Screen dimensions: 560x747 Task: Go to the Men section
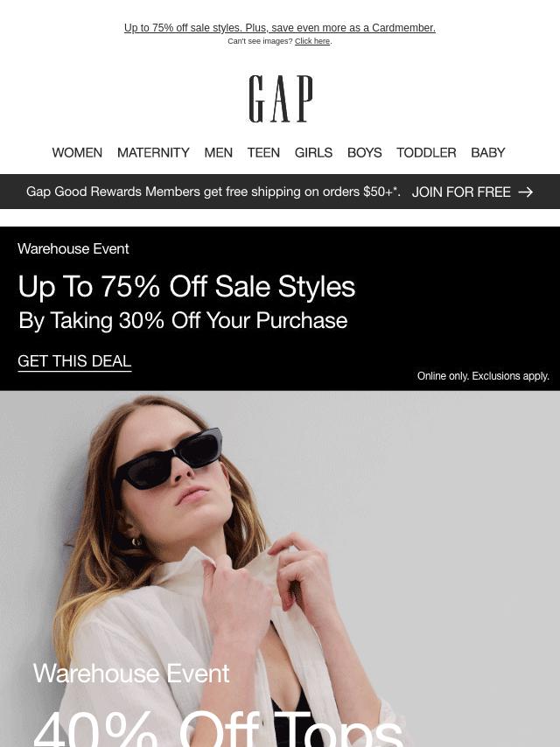[x=218, y=152]
